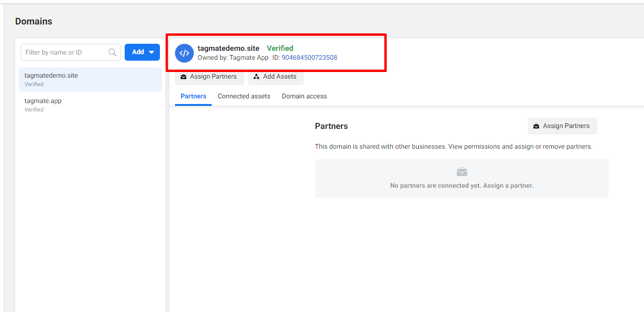This screenshot has width=644, height=312.
Task: Click the Partners section heading
Action: click(331, 126)
